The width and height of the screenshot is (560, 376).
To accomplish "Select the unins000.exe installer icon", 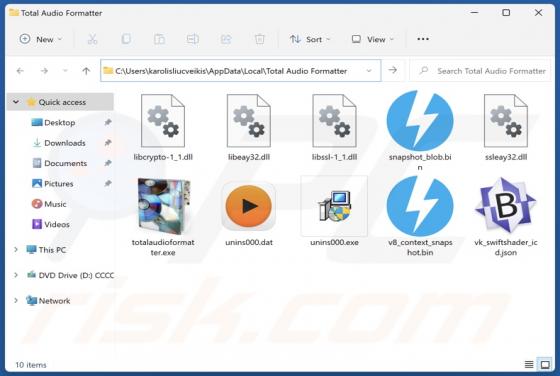I will (x=335, y=206).
